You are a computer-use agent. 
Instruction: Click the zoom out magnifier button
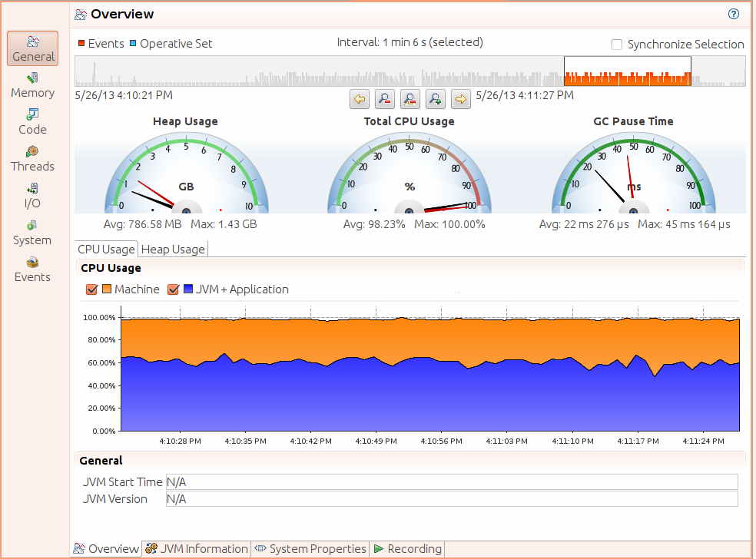385,99
